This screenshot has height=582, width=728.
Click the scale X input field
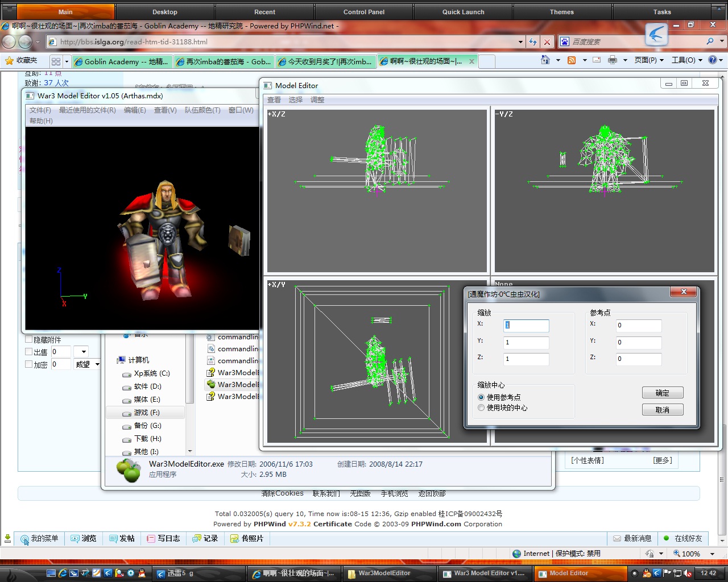tap(526, 325)
